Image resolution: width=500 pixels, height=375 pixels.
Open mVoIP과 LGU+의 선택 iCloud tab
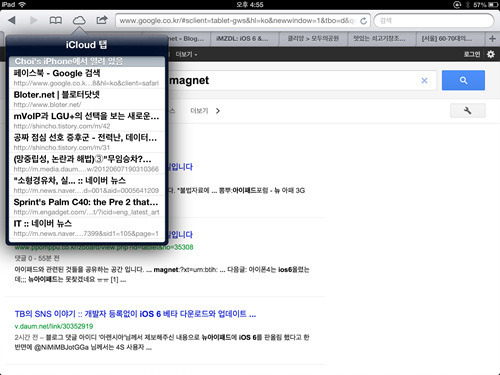(87, 121)
